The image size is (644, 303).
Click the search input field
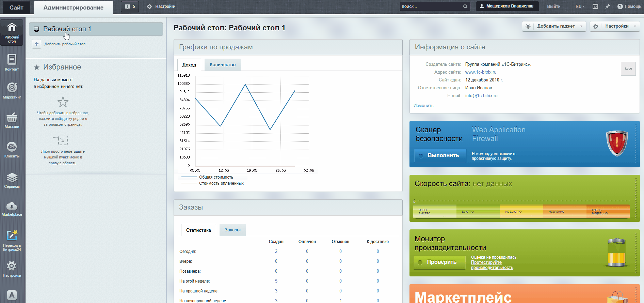coord(431,6)
